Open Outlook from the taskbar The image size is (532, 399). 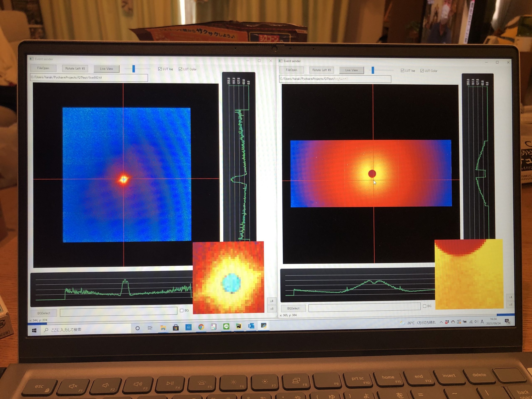(251, 326)
